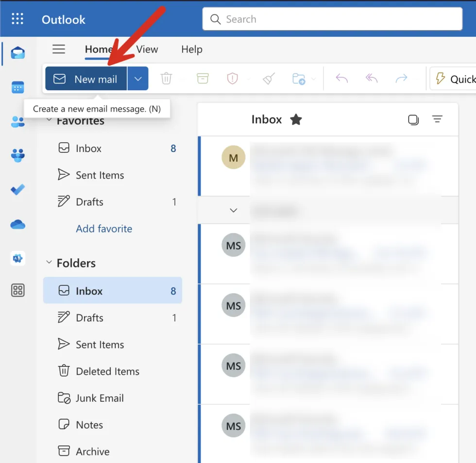
Task: Open first email with M avatar
Action: 328,166
